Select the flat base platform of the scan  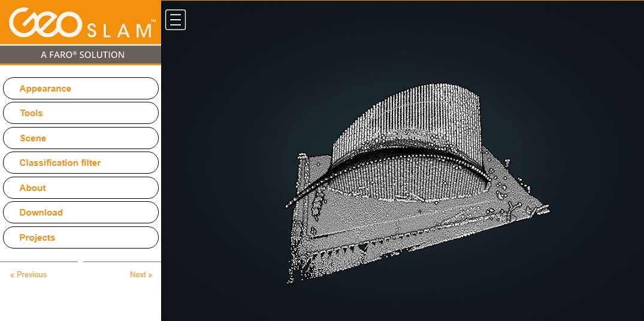click(x=383, y=222)
